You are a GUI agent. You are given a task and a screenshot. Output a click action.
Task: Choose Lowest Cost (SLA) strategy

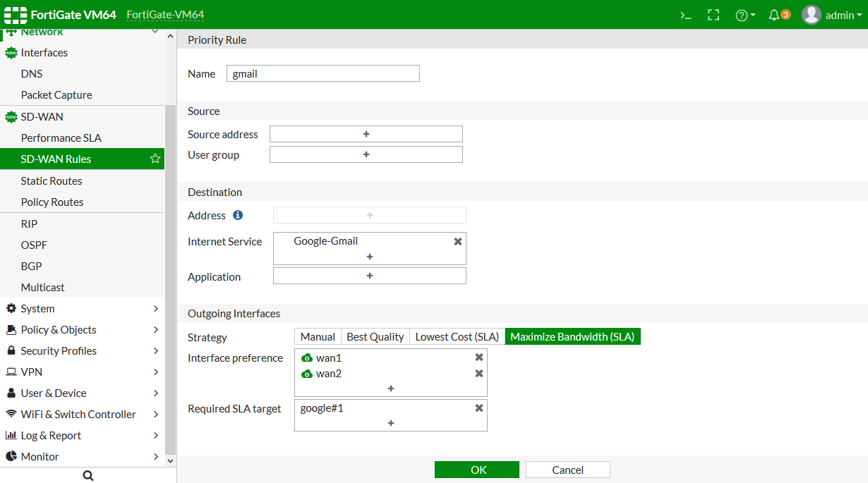[457, 337]
